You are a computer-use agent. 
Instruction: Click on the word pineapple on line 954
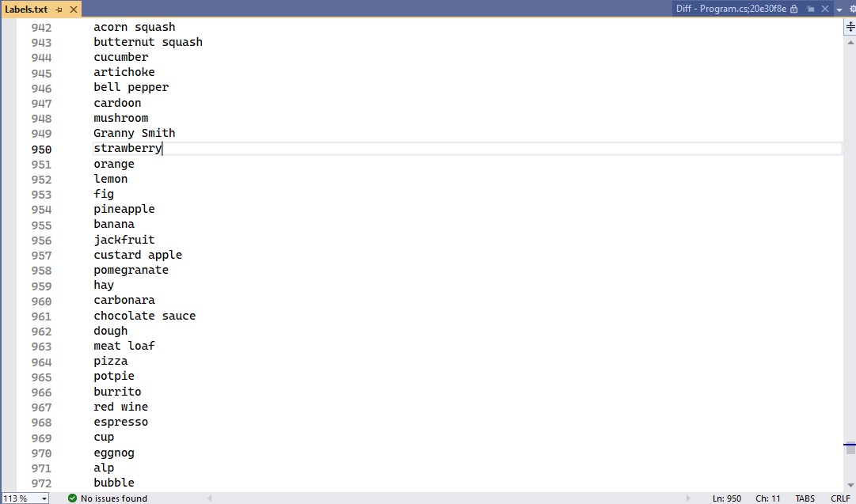point(124,210)
